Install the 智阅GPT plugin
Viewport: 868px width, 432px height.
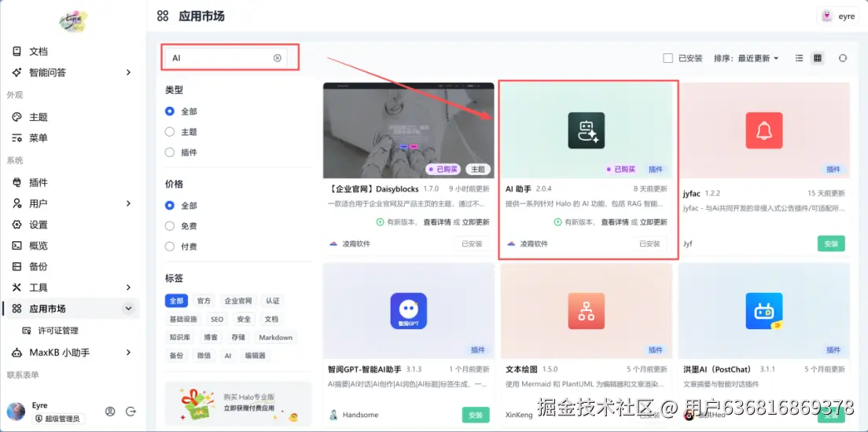pyautogui.click(x=476, y=414)
